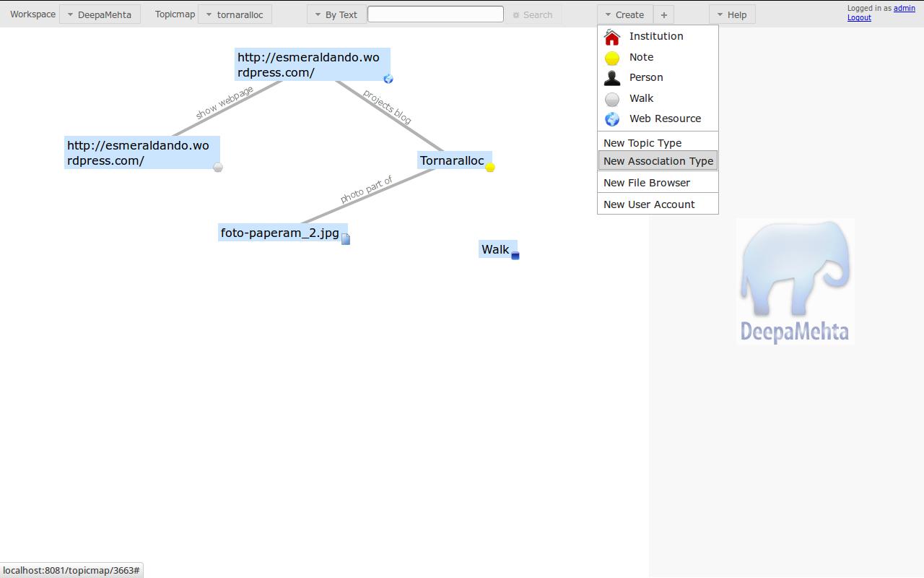Screen dimensions: 924x578
Task: Click the globe Web Resource icon in menu
Action: pyautogui.click(x=612, y=119)
